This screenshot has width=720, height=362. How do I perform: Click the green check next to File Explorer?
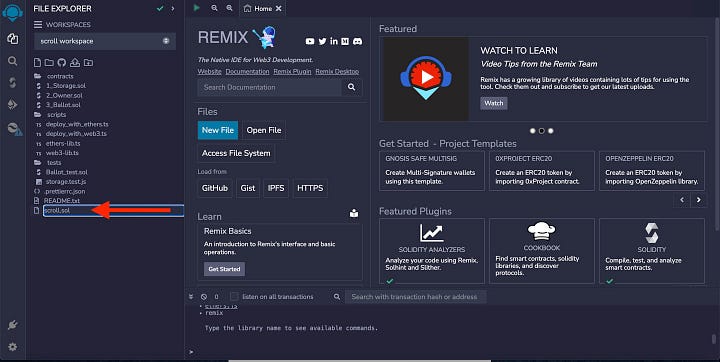(160, 8)
